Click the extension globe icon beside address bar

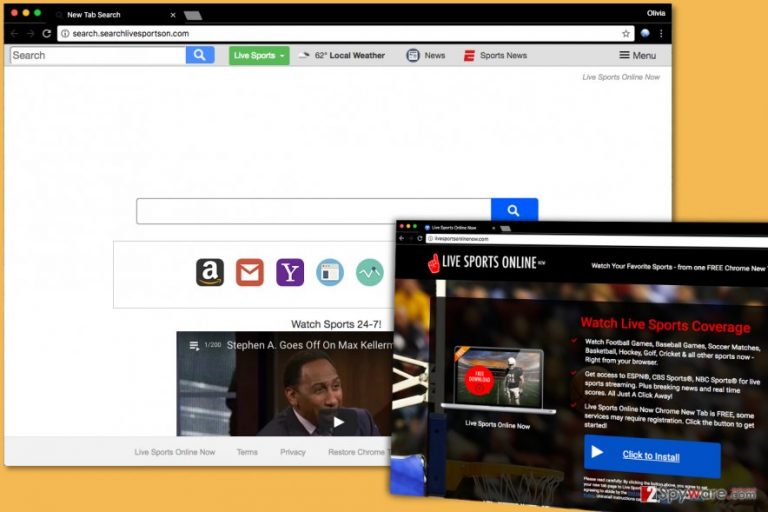pyautogui.click(x=645, y=33)
